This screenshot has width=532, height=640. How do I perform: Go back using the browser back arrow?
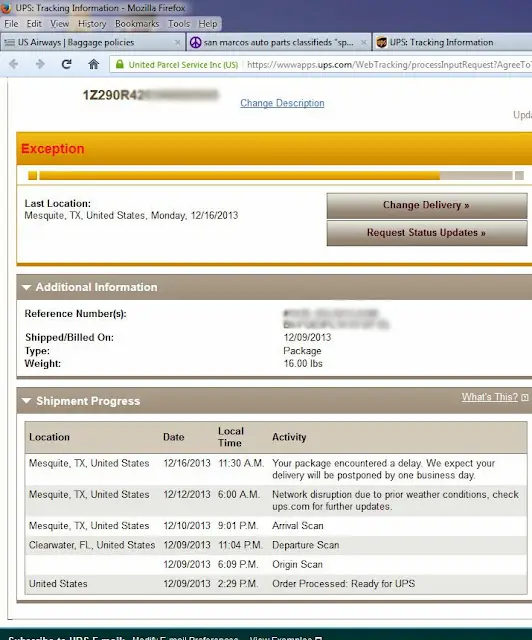click(13, 64)
